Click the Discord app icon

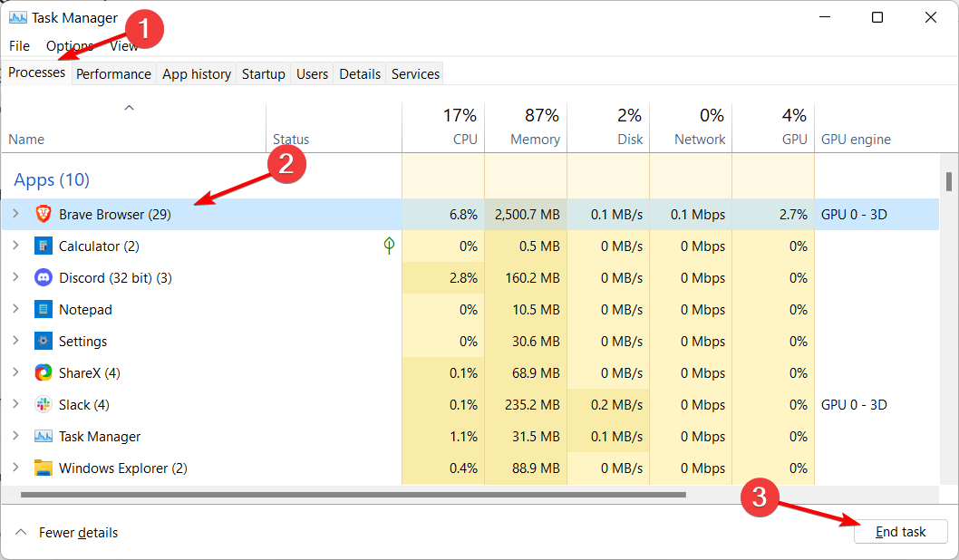point(43,277)
